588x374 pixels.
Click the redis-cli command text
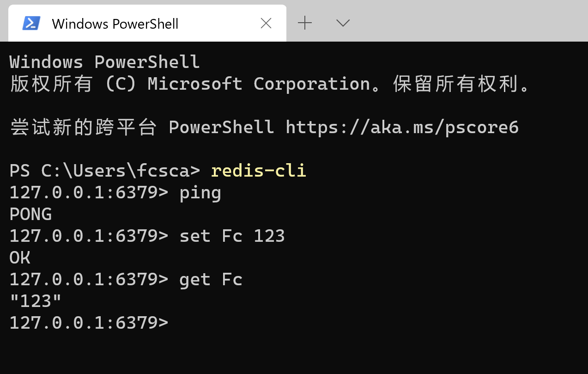click(258, 171)
